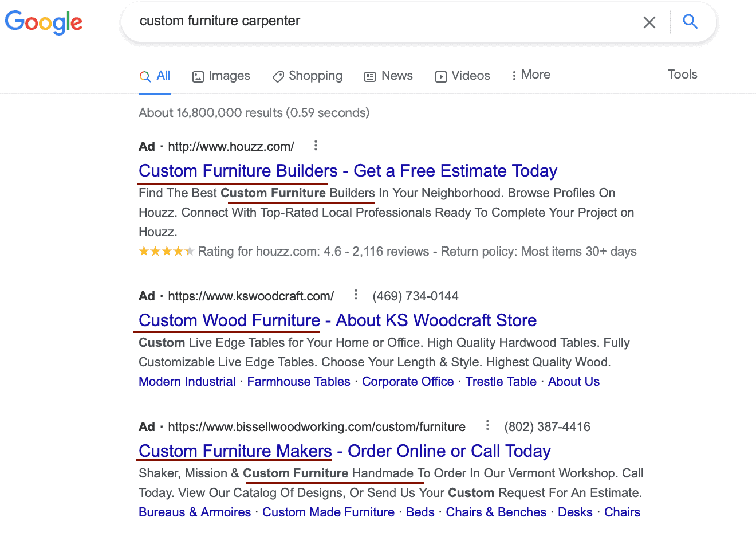Click the Trestle Table sitelink

(x=501, y=382)
